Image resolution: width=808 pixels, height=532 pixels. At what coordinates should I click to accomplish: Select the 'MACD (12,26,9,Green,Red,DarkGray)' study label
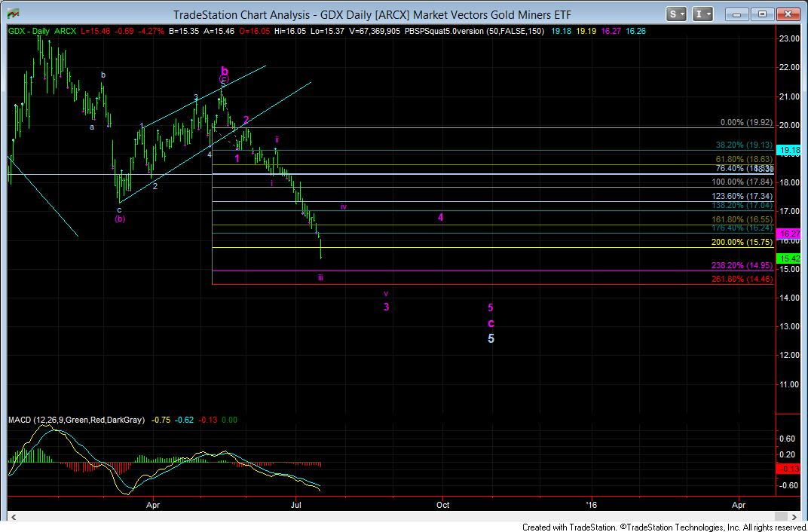click(x=76, y=420)
